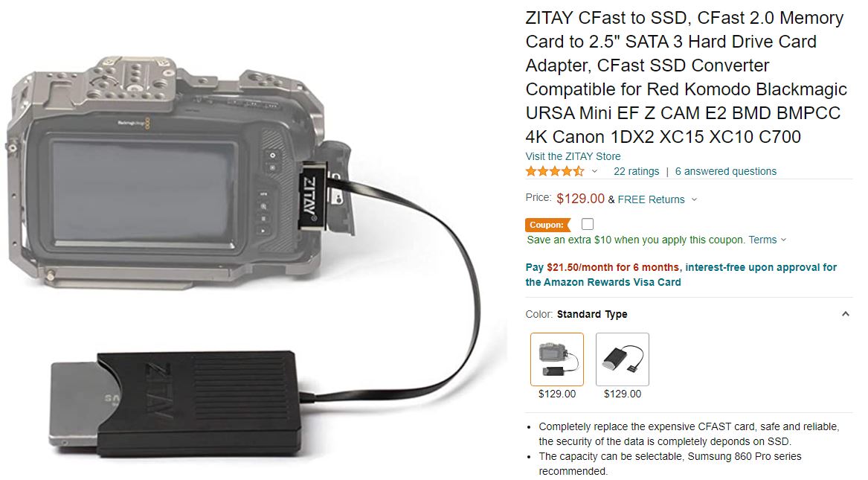Image resolution: width=868 pixels, height=480 pixels.
Task: Select the camera-mounted variant thumbnail
Action: tap(557, 359)
